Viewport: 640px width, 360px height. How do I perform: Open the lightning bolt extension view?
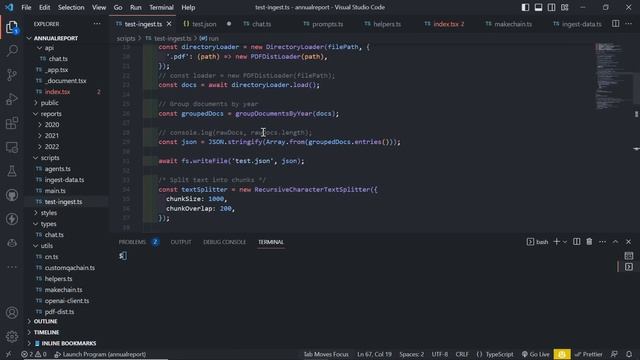(x=12, y=219)
